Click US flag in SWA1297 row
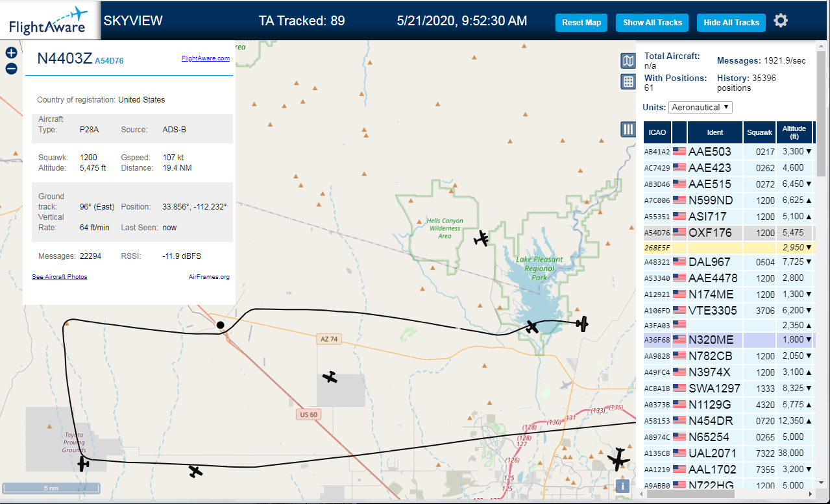This screenshot has height=504, width=830. [x=679, y=388]
